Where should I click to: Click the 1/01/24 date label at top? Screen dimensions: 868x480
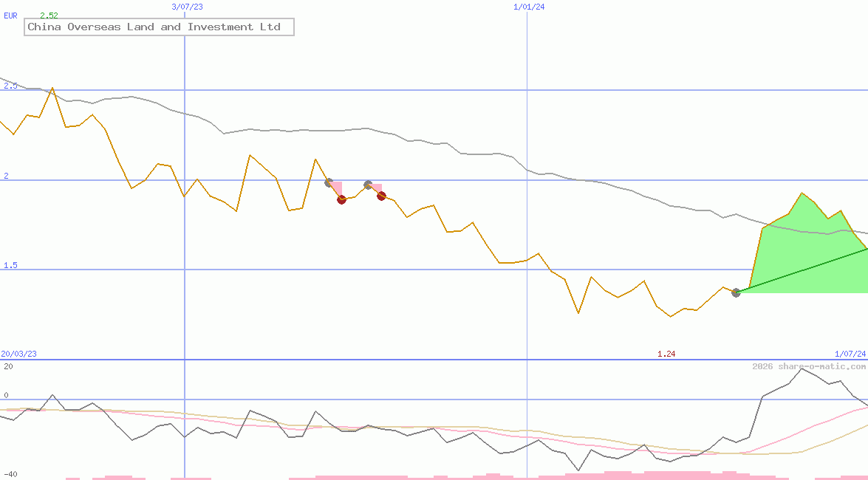click(x=529, y=7)
